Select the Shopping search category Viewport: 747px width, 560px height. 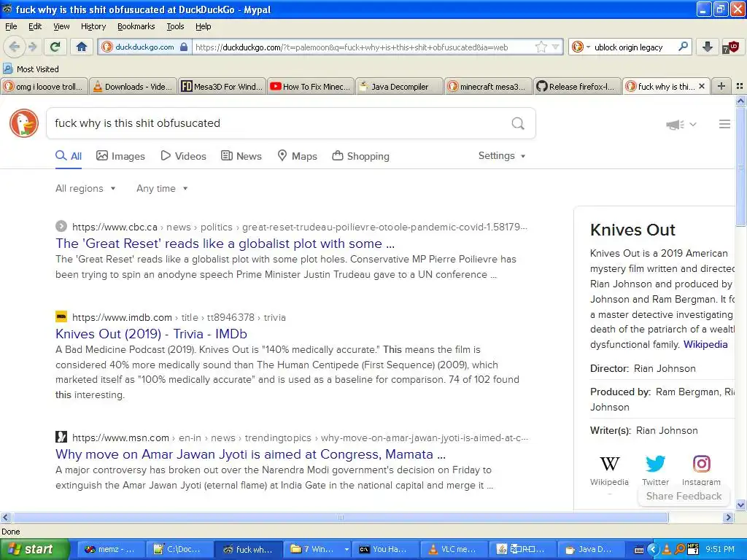[x=360, y=156]
